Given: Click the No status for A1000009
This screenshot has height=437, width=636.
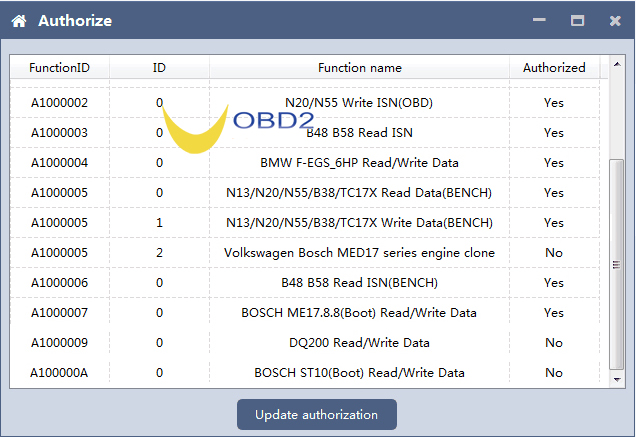Looking at the screenshot, I should (x=554, y=343).
